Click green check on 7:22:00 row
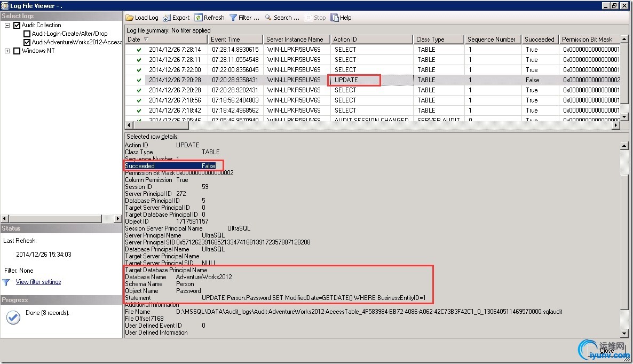The width and height of the screenshot is (633, 364). [139, 70]
